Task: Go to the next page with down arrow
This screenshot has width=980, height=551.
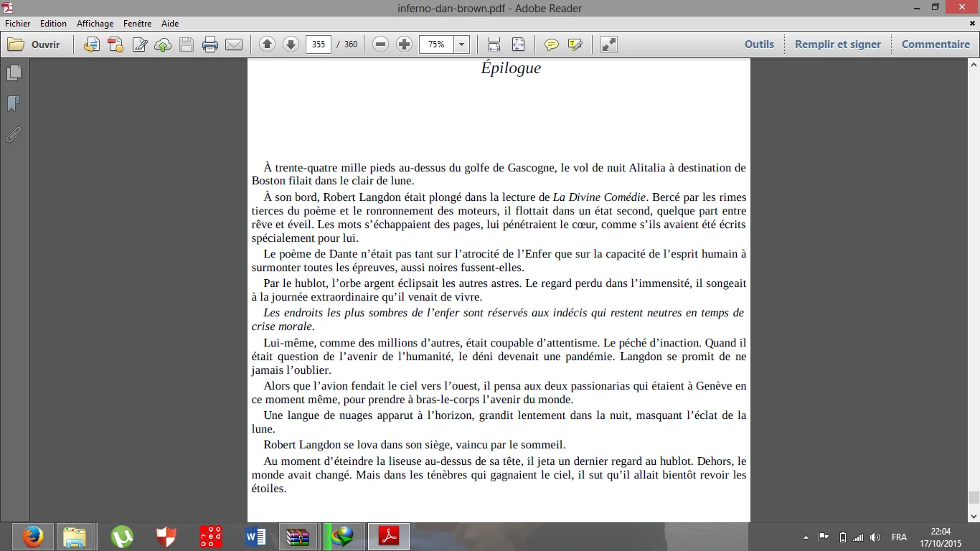Action: tap(291, 44)
